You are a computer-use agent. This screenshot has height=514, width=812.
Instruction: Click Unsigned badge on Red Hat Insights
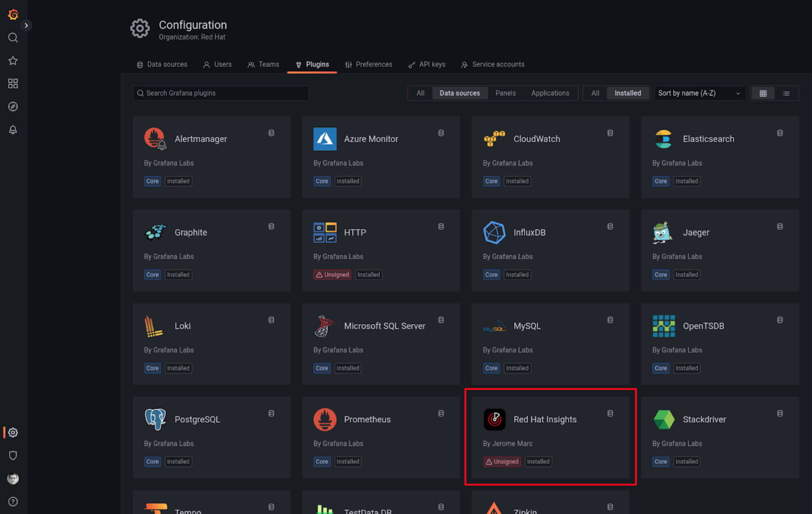(x=501, y=462)
